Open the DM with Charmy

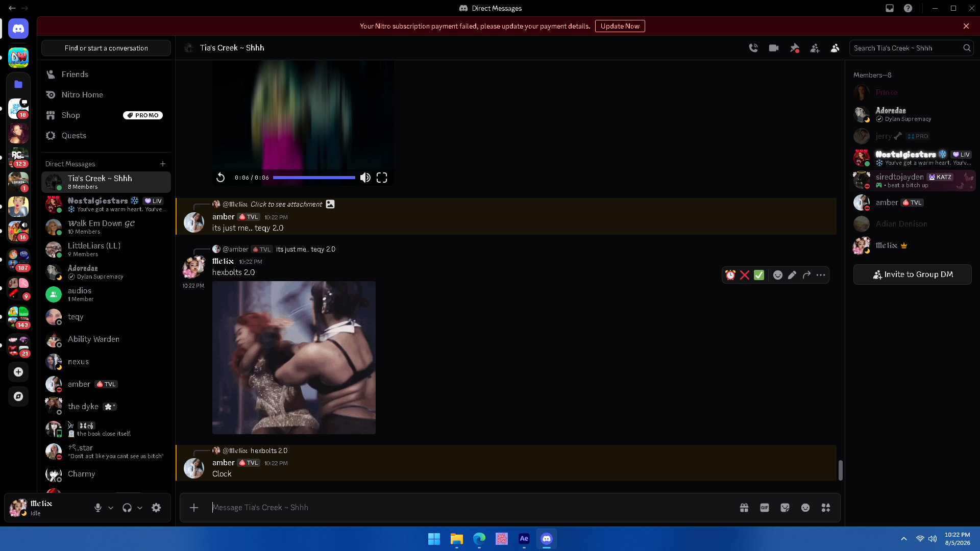click(106, 474)
